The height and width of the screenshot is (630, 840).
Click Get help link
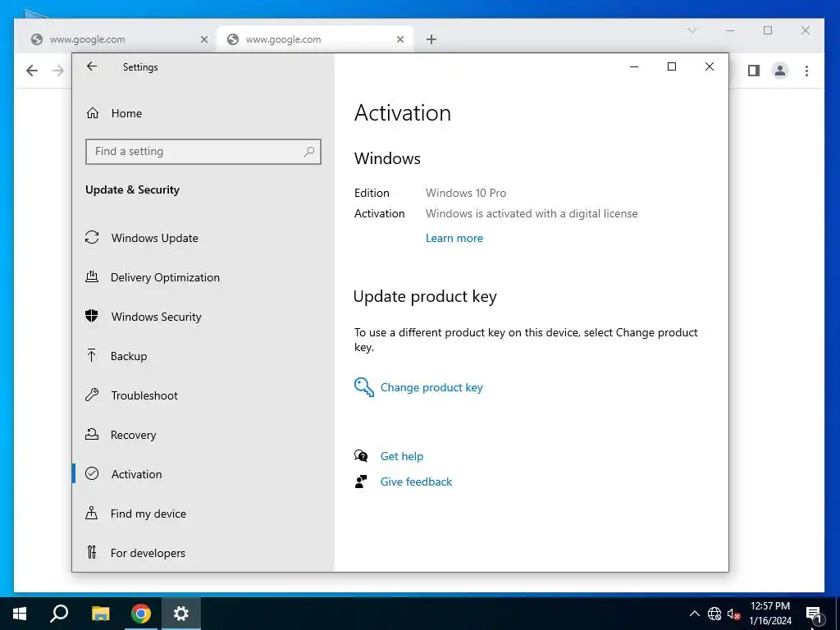[x=402, y=456]
